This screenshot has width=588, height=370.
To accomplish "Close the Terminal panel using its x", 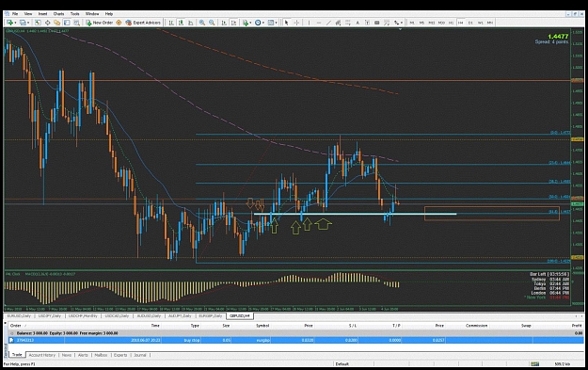I will click(6, 324).
